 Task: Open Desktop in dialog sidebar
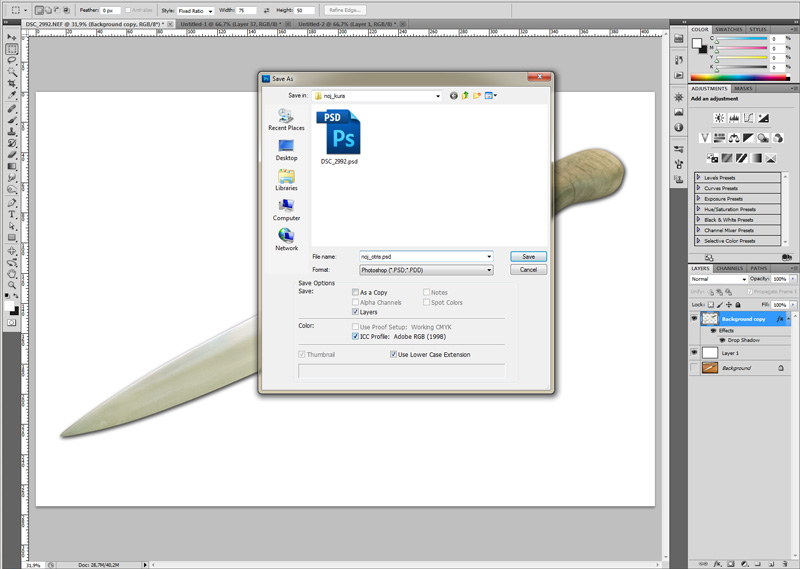(x=286, y=150)
